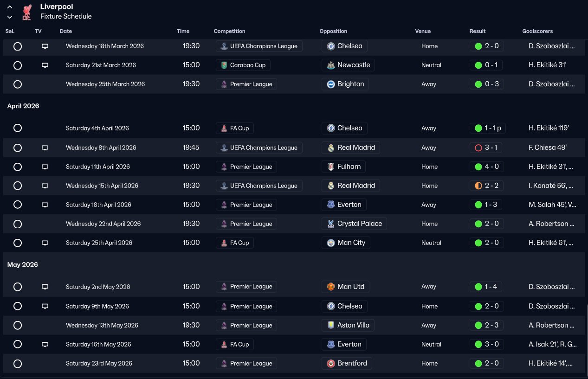Click TV icon for 18th March Chelsea match

(45, 46)
